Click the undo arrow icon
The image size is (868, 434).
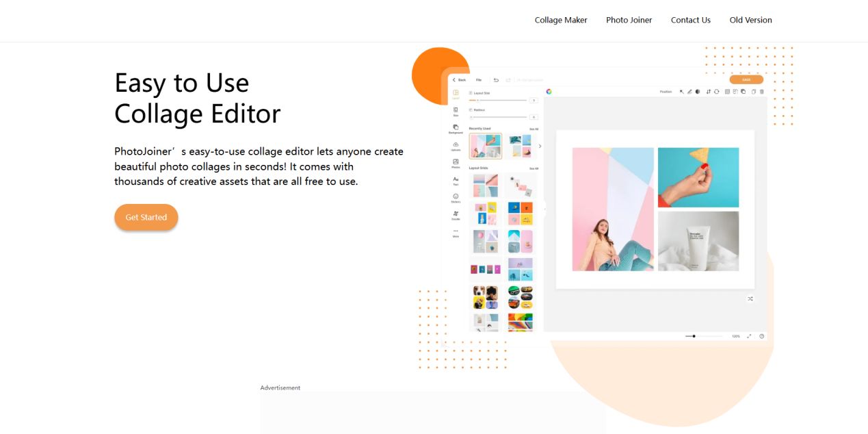point(496,80)
